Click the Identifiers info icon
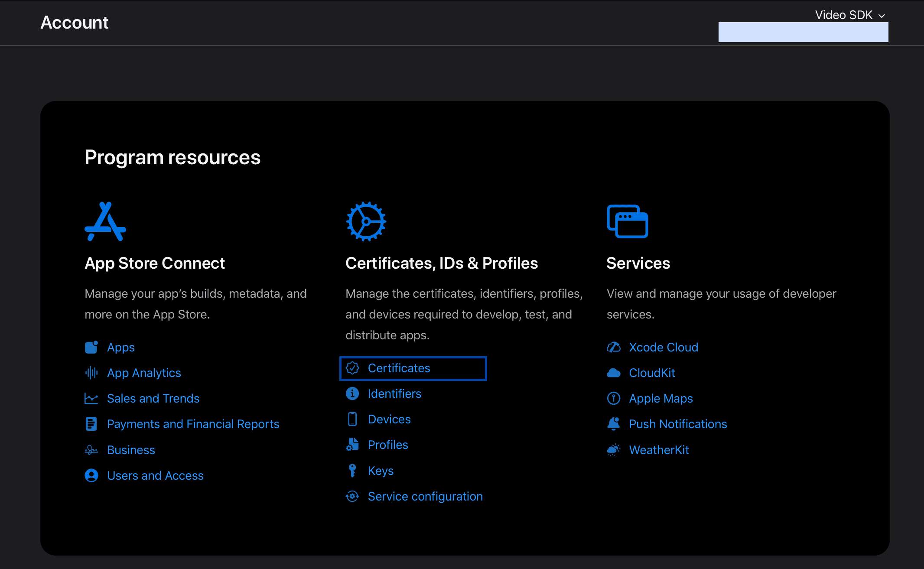This screenshot has width=924, height=569. coord(352,393)
